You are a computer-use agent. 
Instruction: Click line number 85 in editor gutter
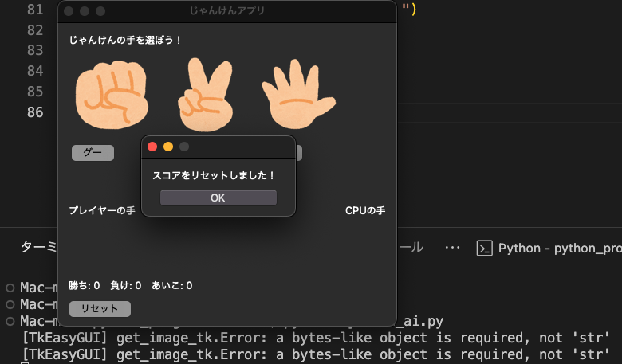[x=35, y=92]
